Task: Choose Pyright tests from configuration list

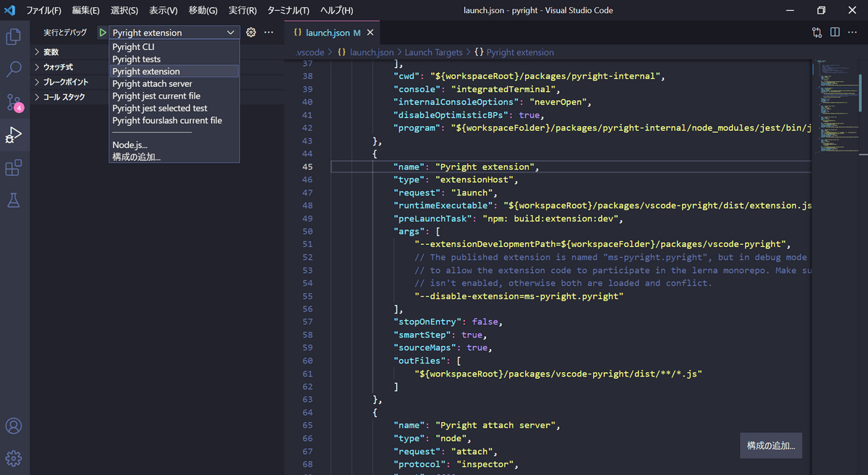Action: tap(174, 59)
